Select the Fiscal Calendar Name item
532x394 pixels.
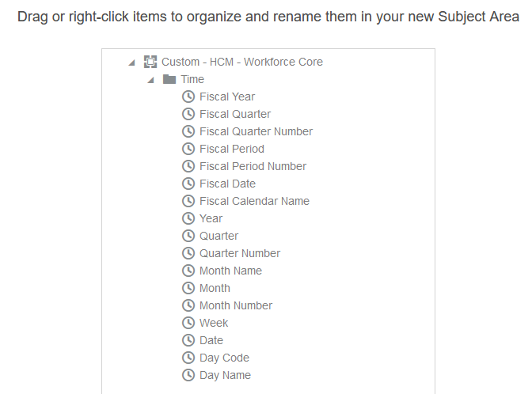pos(254,201)
